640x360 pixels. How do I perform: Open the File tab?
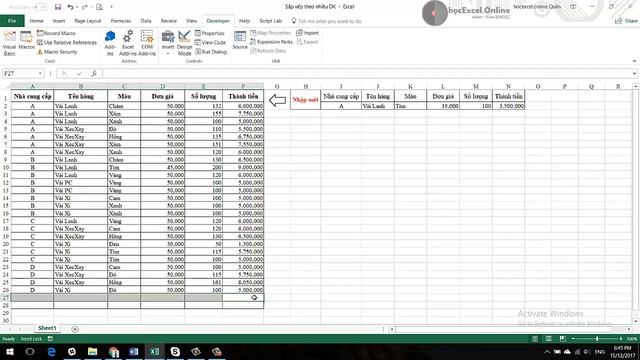tap(12, 21)
